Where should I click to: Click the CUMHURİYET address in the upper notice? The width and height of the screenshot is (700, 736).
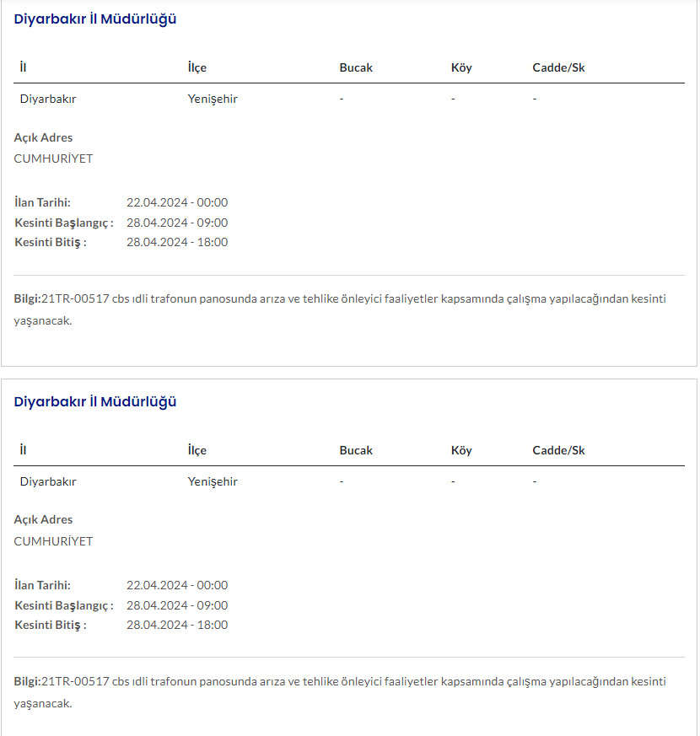tap(53, 158)
